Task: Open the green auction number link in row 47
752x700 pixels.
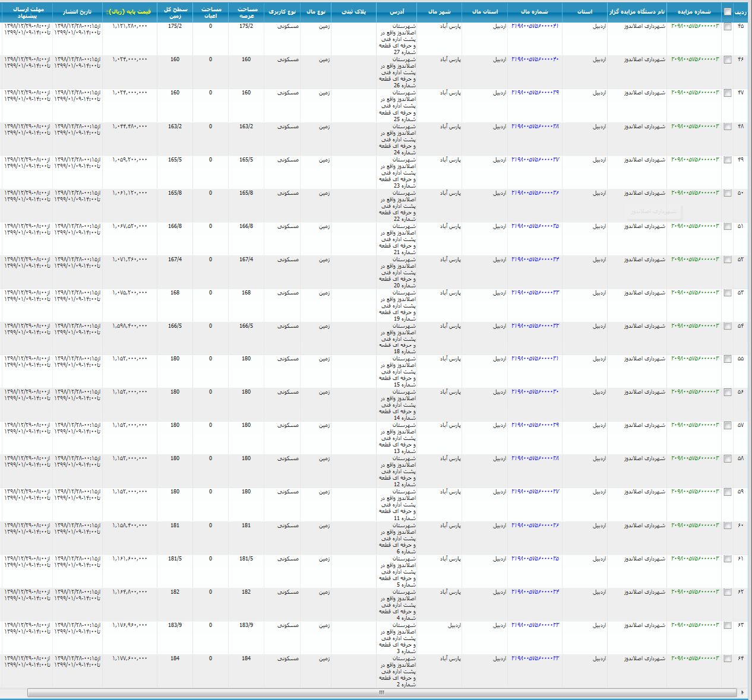Action: (694, 93)
